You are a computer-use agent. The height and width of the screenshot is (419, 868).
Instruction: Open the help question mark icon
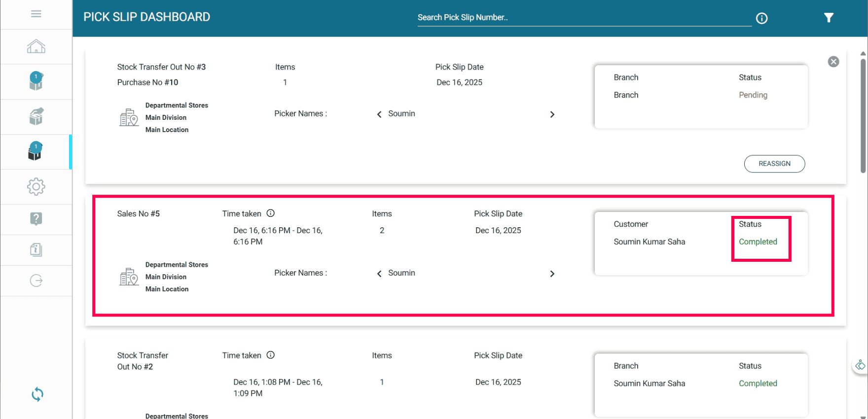[36, 219]
